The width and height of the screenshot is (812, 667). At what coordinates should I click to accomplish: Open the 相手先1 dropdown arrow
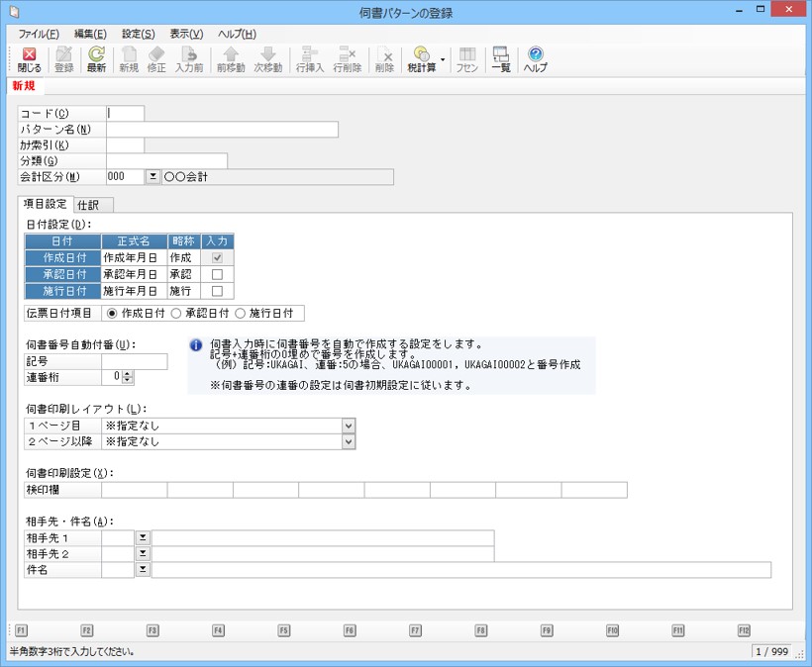point(142,537)
